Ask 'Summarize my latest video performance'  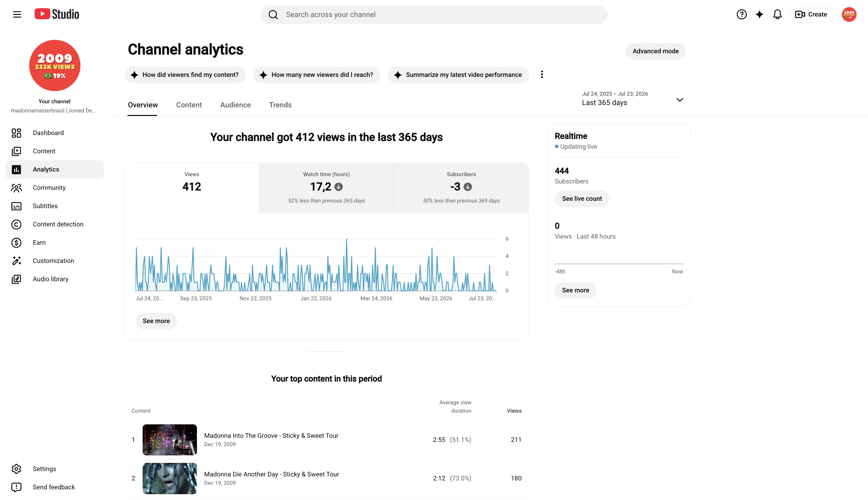coord(458,75)
